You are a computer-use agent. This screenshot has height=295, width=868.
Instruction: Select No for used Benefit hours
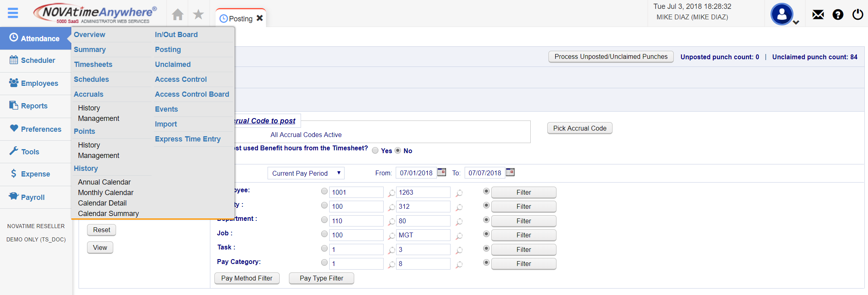click(398, 151)
